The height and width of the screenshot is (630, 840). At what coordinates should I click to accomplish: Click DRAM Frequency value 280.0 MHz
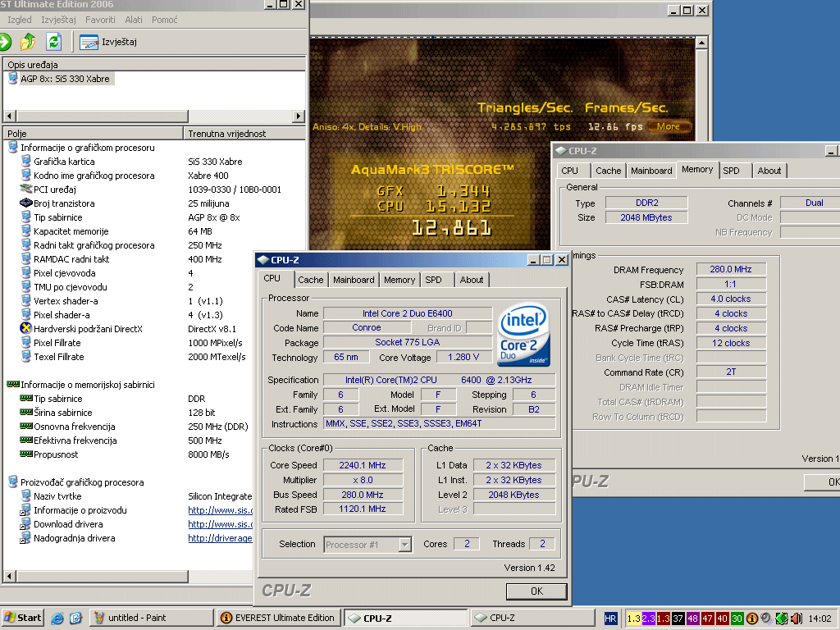tap(731, 269)
